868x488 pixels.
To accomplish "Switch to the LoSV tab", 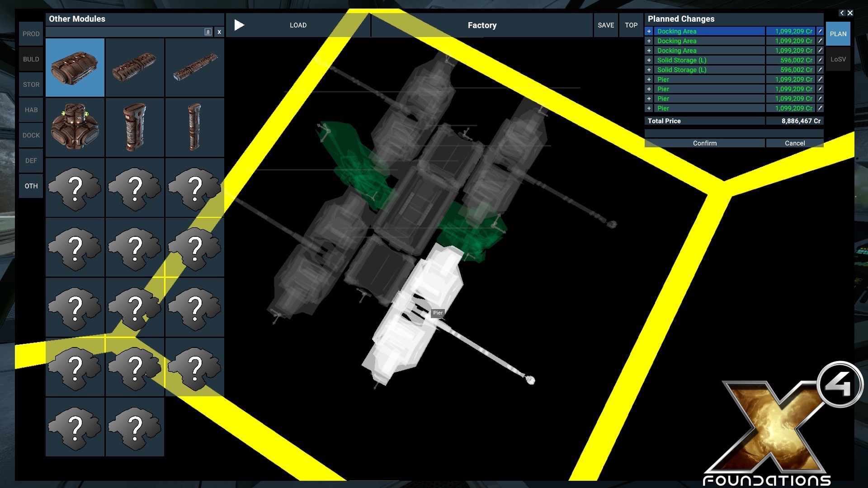I will 838,59.
